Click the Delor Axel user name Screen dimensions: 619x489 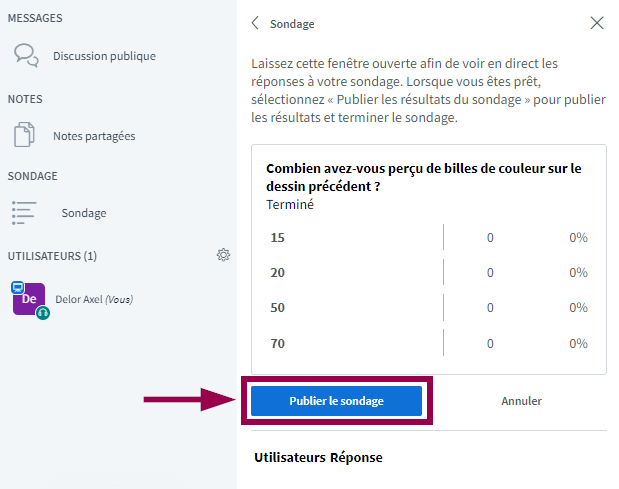tap(79, 299)
